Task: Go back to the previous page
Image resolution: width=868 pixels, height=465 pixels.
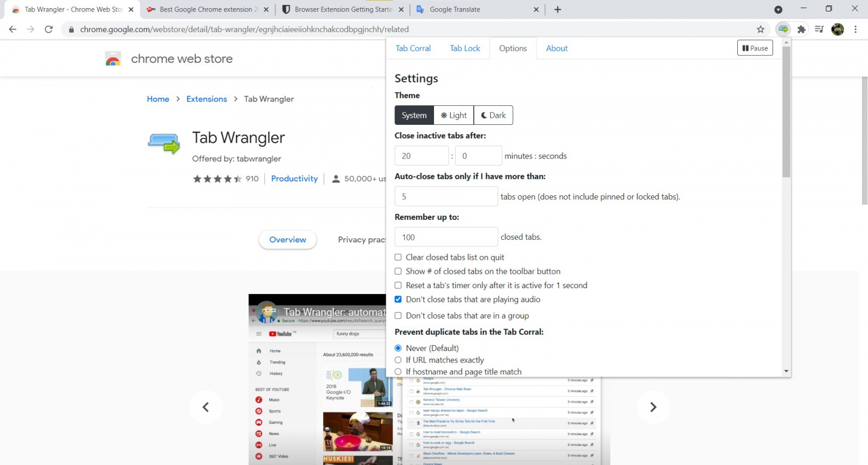Action: click(x=12, y=29)
